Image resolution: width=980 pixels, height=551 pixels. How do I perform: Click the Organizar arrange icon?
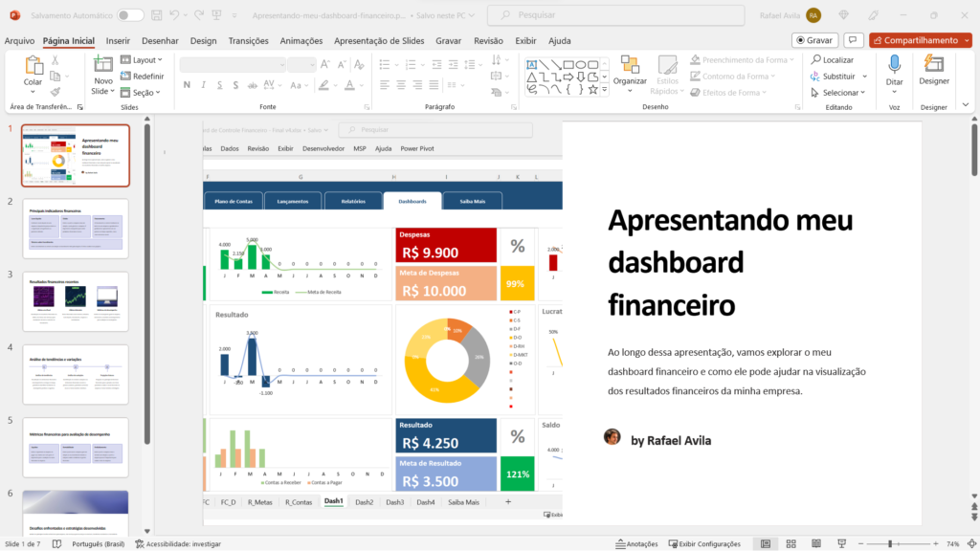pyautogui.click(x=630, y=65)
